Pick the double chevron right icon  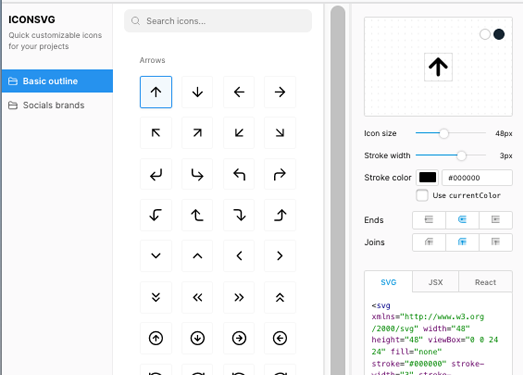(x=238, y=297)
